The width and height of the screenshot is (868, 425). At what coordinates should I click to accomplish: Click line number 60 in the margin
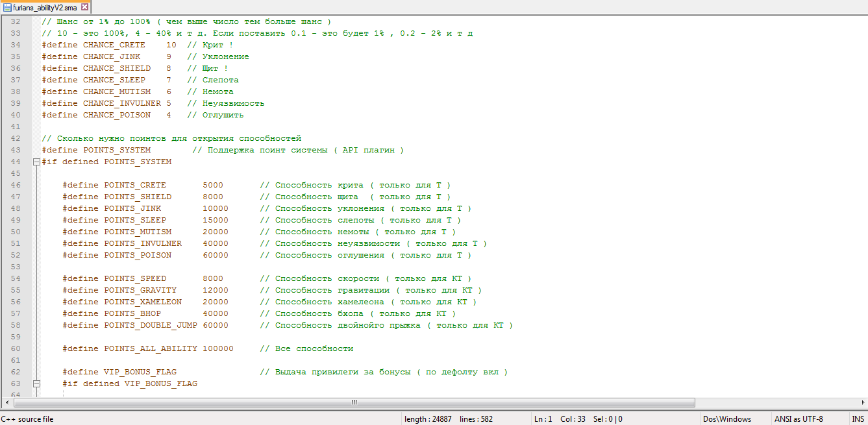pyautogui.click(x=16, y=348)
